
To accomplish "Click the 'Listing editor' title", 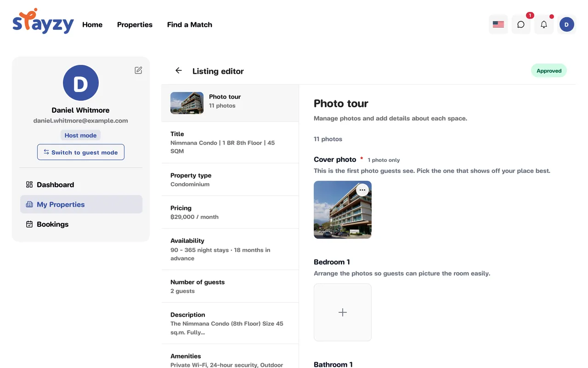I will pos(218,71).
